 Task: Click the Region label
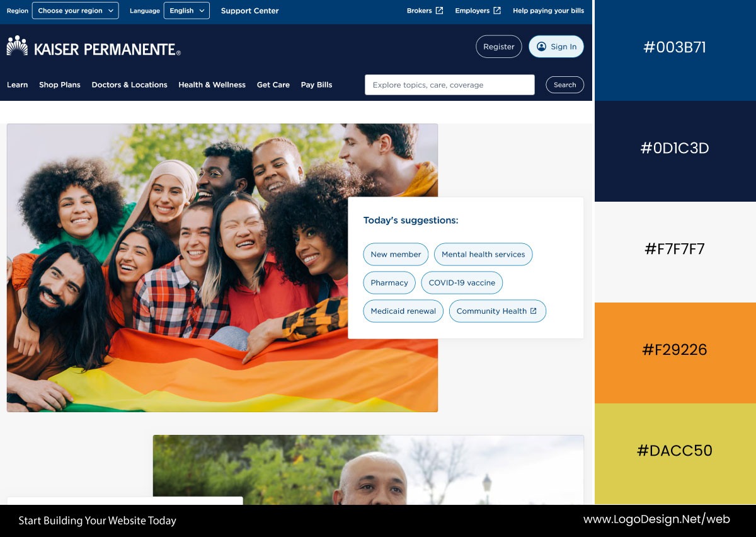pyautogui.click(x=18, y=11)
